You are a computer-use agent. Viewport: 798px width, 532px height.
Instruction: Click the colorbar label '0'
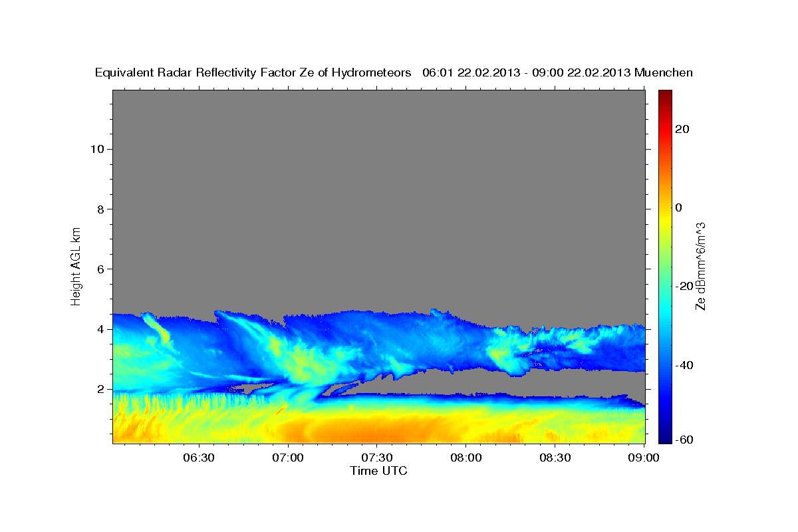678,207
